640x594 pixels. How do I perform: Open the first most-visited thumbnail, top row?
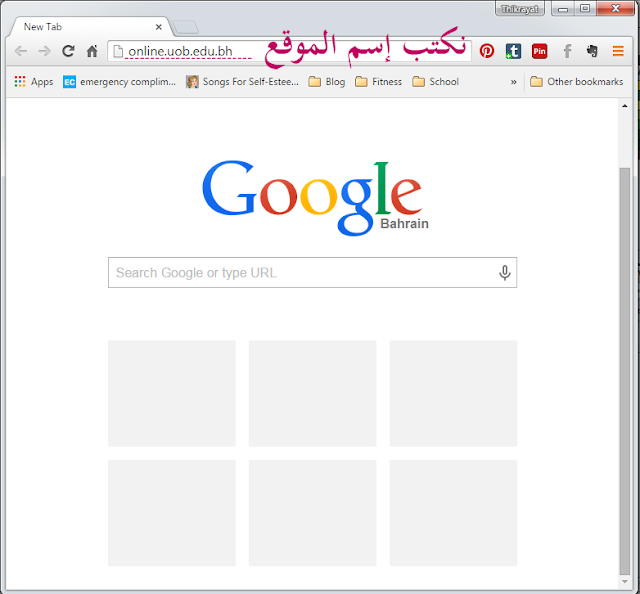point(172,393)
